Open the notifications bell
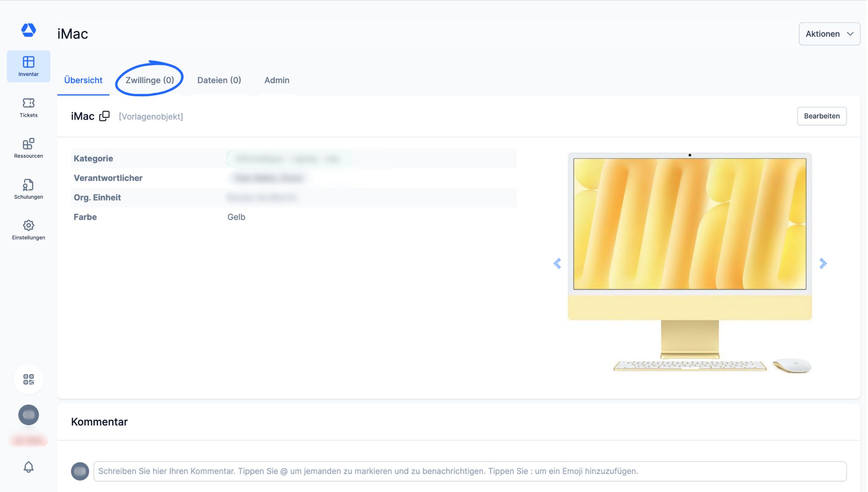This screenshot has height=492, width=868. (x=28, y=467)
